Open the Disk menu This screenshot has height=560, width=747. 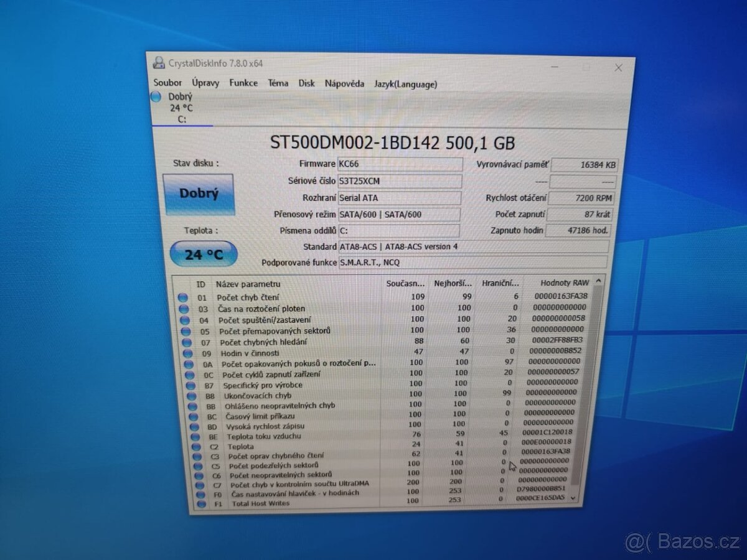click(x=306, y=83)
